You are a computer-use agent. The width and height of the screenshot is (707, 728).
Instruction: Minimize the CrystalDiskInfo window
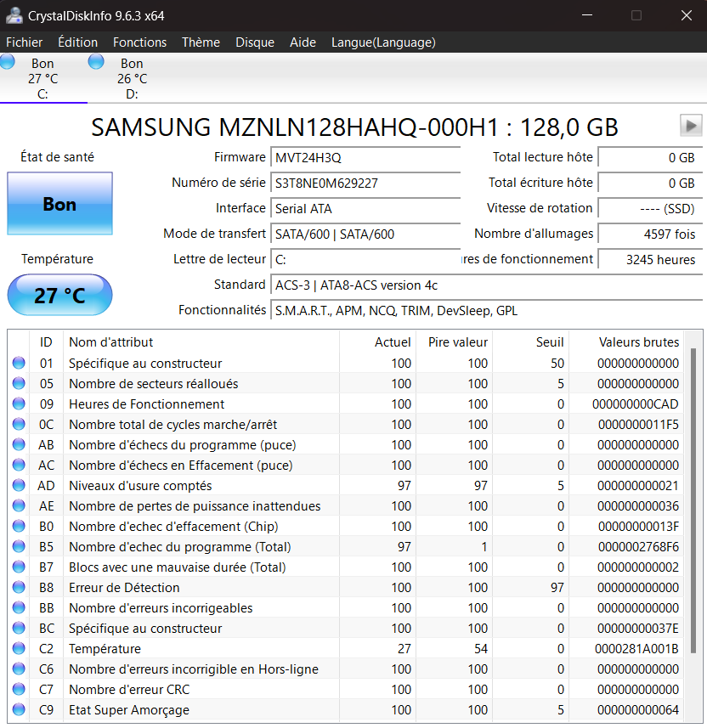pos(587,15)
